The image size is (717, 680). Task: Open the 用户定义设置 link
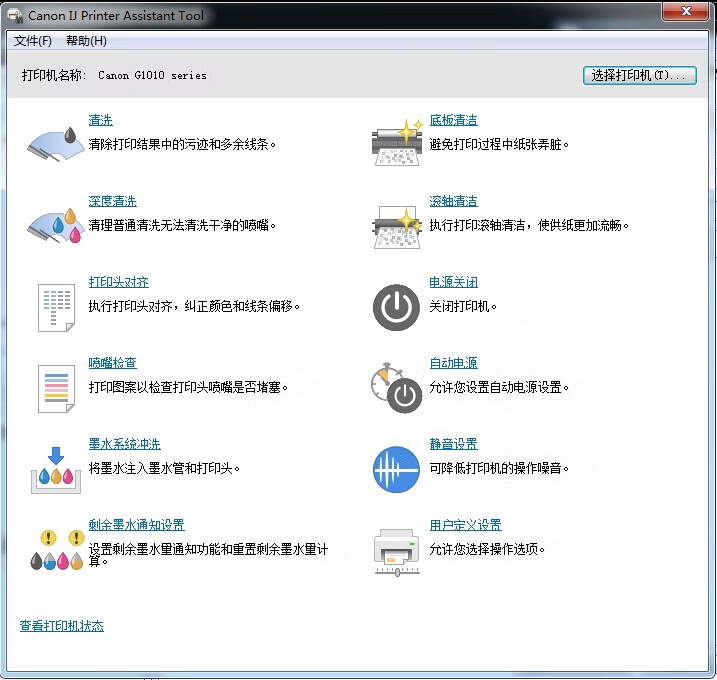coord(465,525)
